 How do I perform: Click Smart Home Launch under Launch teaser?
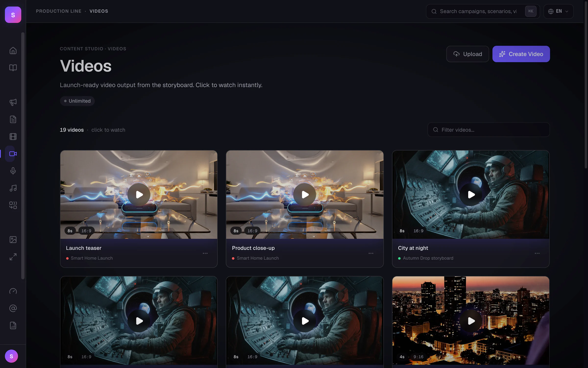(x=92, y=258)
